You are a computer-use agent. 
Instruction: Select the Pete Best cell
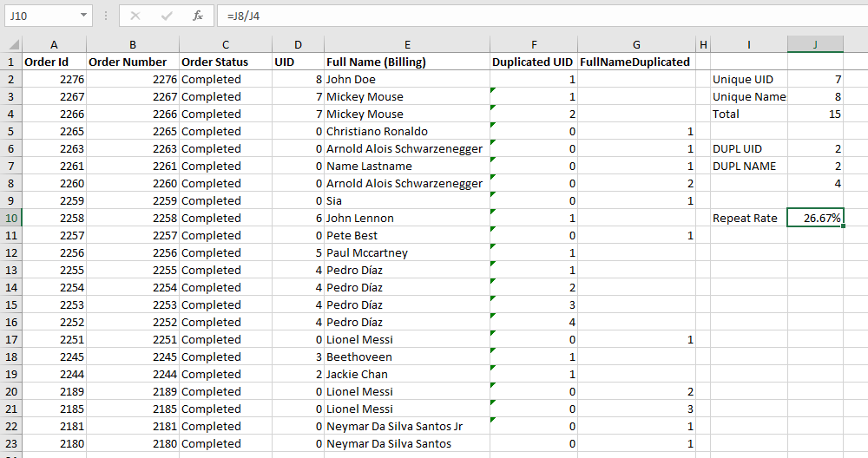pyautogui.click(x=407, y=235)
